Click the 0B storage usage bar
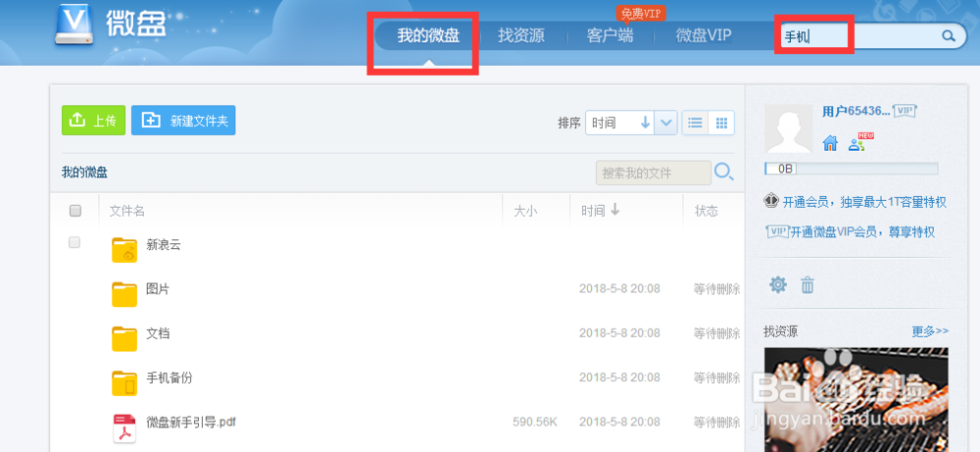Image resolution: width=980 pixels, height=452 pixels. [852, 169]
